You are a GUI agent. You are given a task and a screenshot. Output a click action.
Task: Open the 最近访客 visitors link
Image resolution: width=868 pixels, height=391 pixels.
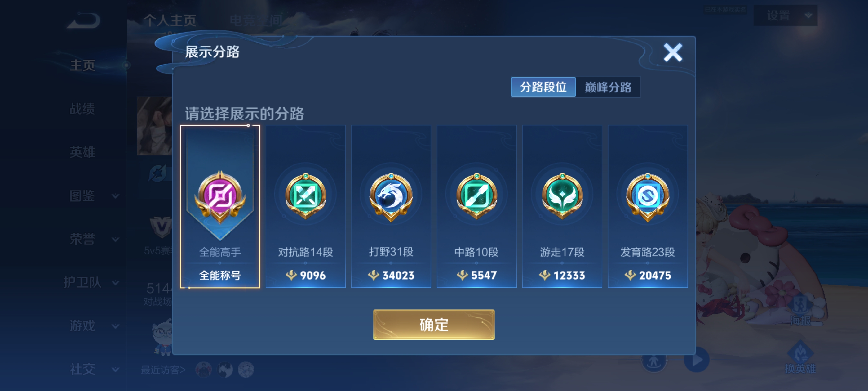[x=163, y=370]
